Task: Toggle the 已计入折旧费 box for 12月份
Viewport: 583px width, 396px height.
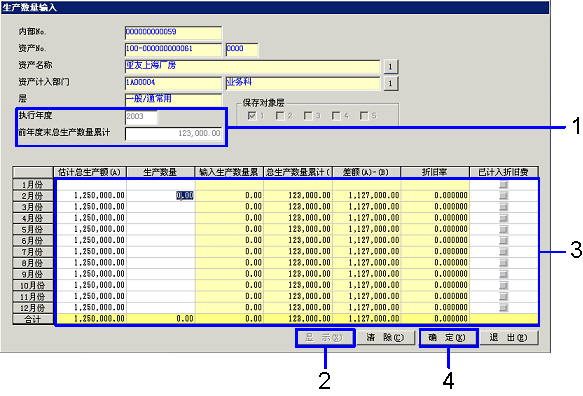Action: (503, 308)
